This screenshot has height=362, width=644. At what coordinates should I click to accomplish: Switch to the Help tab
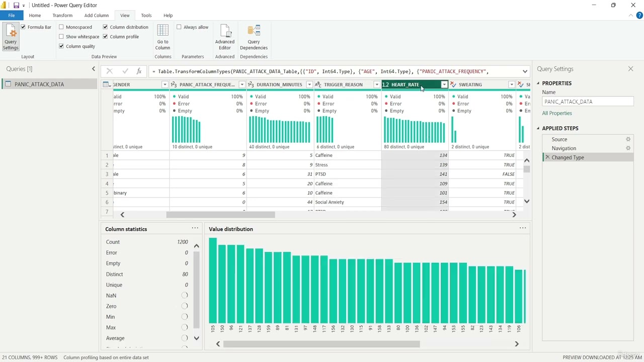tap(168, 16)
